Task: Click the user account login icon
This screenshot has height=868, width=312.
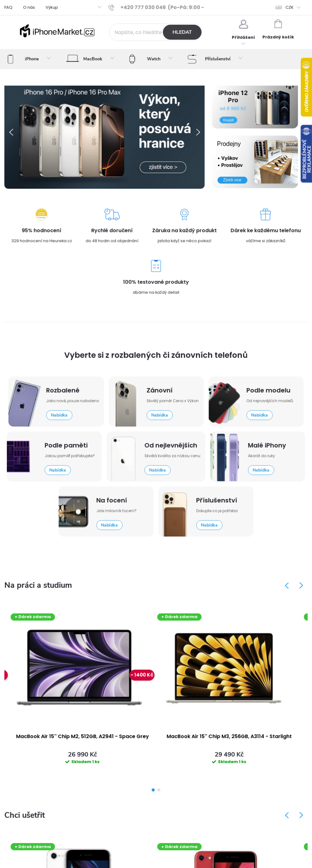Action: pos(243,24)
